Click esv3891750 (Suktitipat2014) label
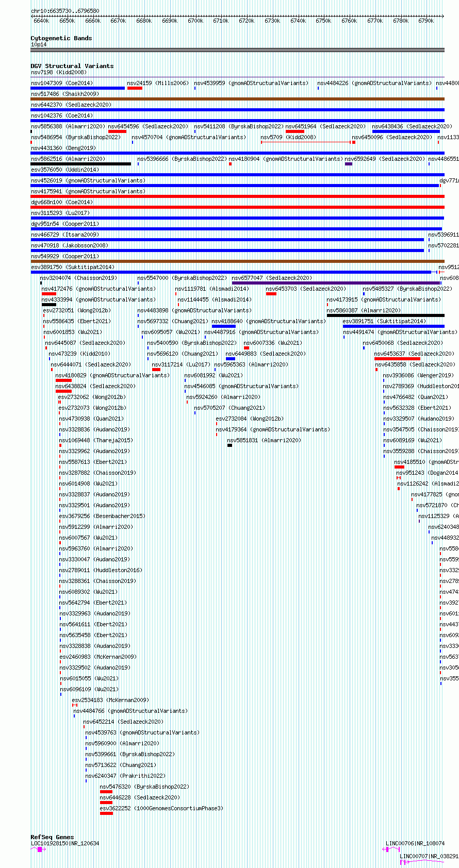Viewport: 459px width, 868px height. click(73, 267)
